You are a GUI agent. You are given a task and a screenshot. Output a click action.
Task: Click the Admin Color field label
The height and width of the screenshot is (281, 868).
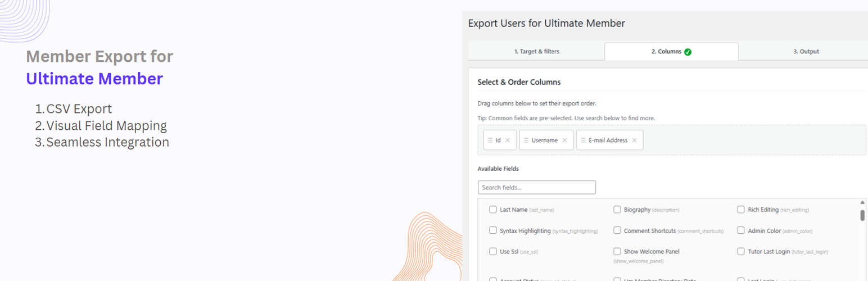765,230
